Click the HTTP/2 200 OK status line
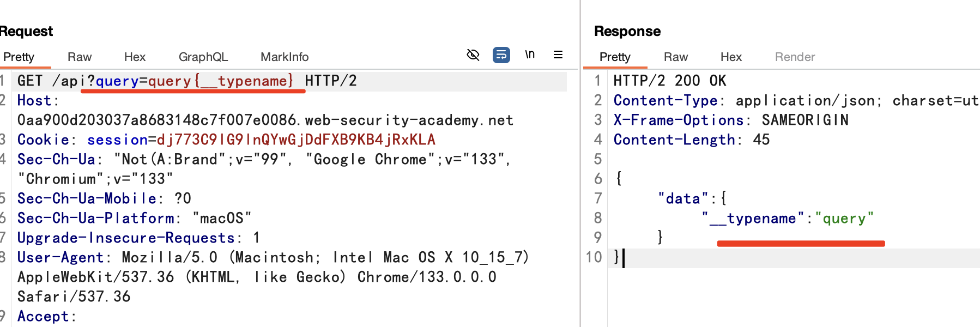 click(669, 81)
